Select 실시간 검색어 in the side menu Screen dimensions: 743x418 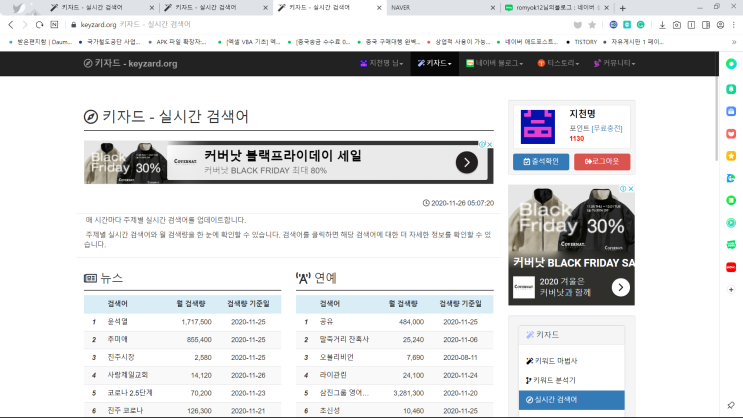point(571,400)
